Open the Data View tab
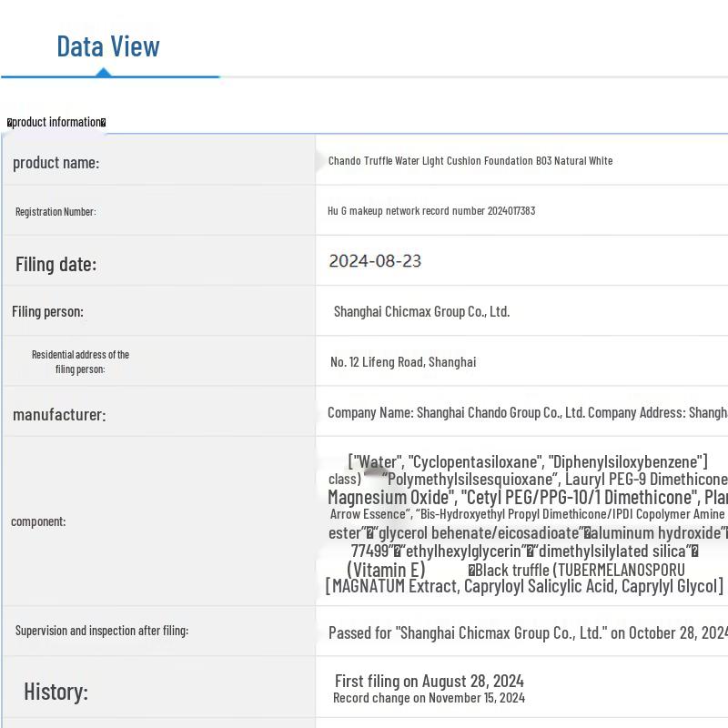Screen dimensions: 728x728 [x=107, y=46]
